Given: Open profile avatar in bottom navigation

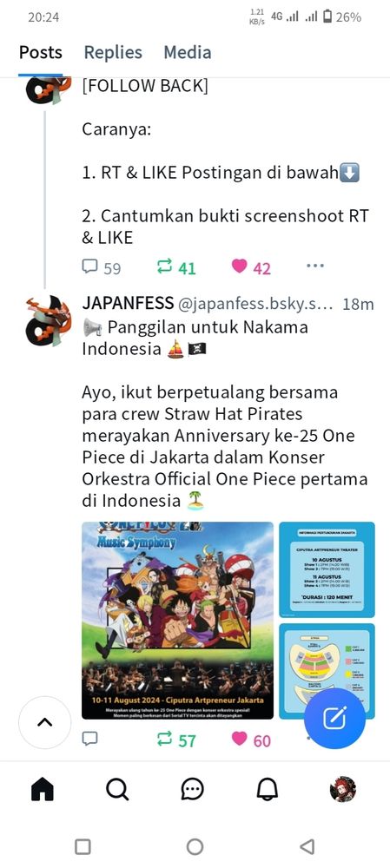Looking at the screenshot, I should tap(343, 789).
